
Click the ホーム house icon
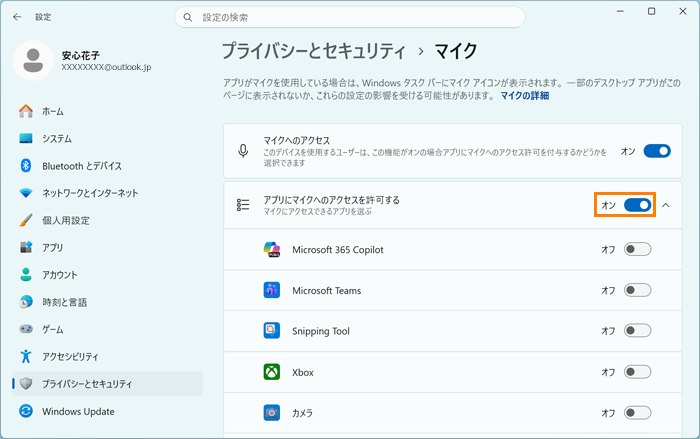tap(26, 111)
